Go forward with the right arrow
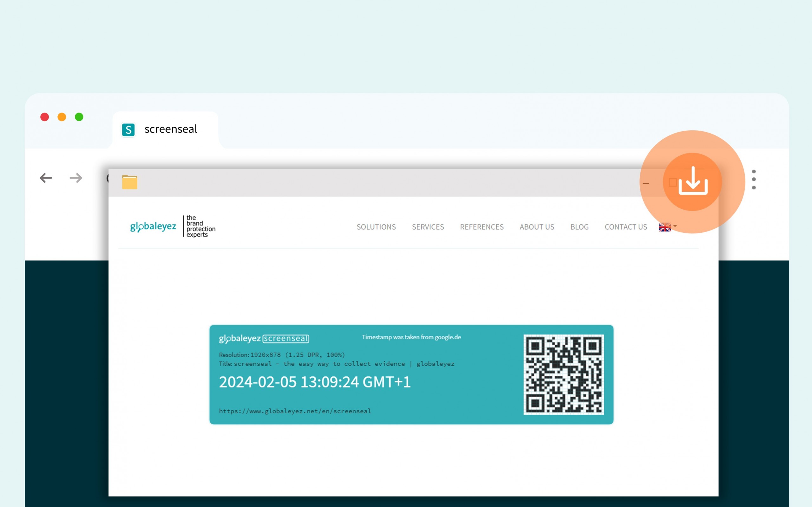812x507 pixels. tap(76, 178)
